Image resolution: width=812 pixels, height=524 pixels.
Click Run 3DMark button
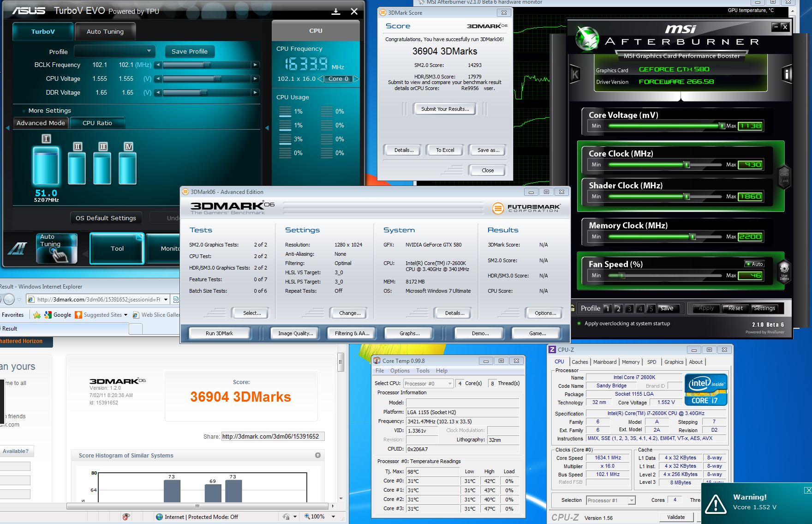219,333
